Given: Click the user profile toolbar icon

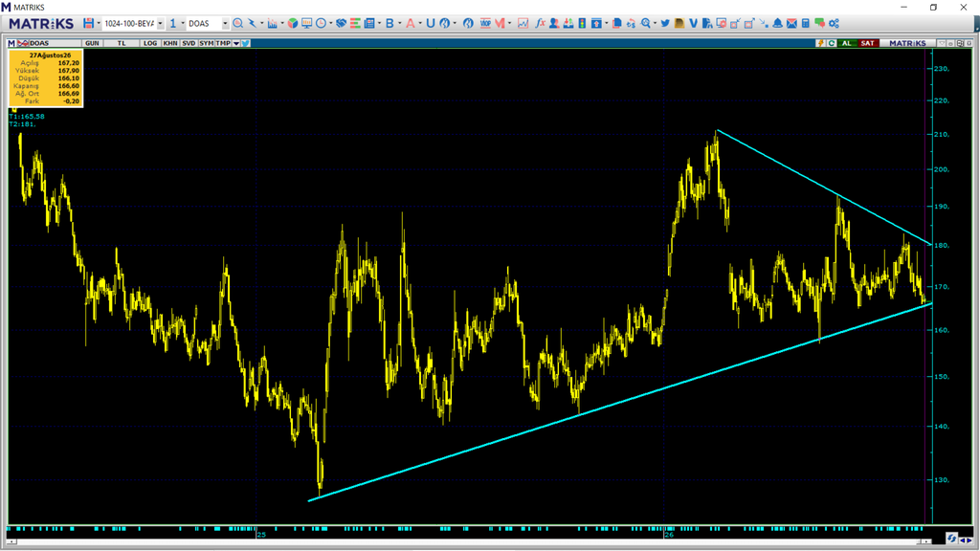Looking at the screenshot, I should [x=554, y=23].
